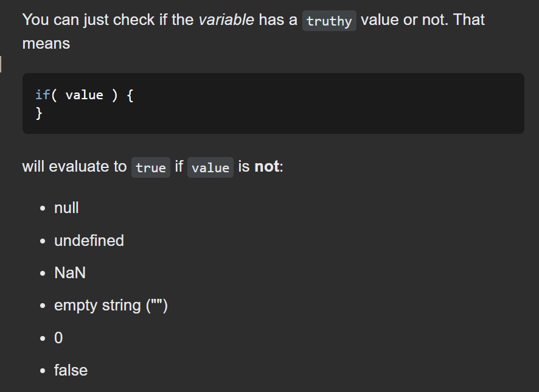Image resolution: width=539 pixels, height=392 pixels.
Task: Select the 'NaN' list item
Action: 70,273
